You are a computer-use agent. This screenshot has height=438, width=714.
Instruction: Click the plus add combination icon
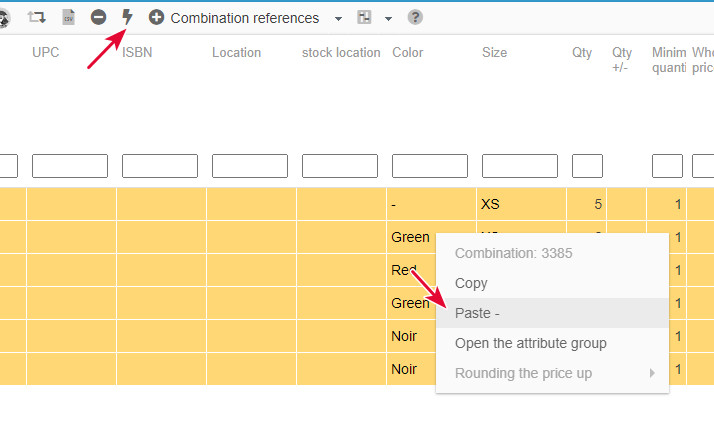tap(156, 17)
